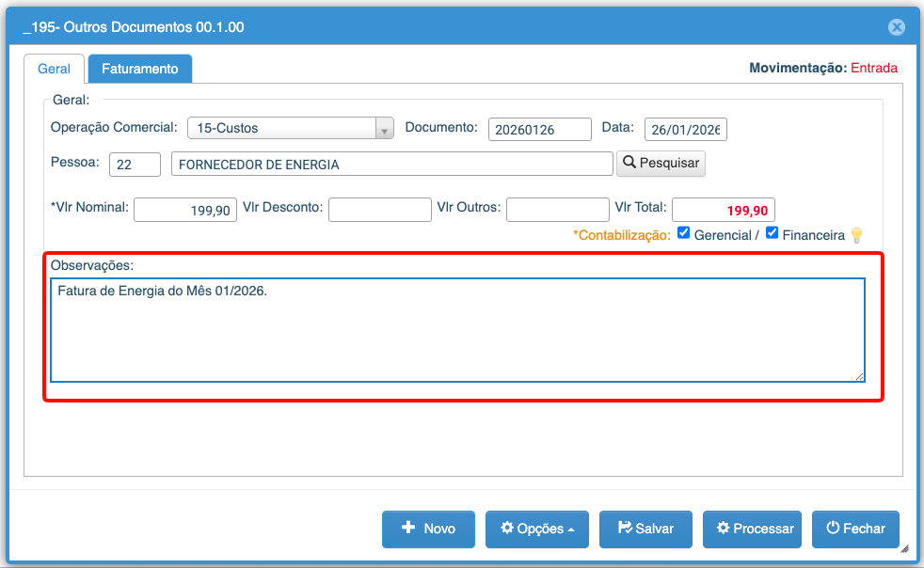Expand the Opções menu caret
The image size is (924, 568).
tap(571, 529)
